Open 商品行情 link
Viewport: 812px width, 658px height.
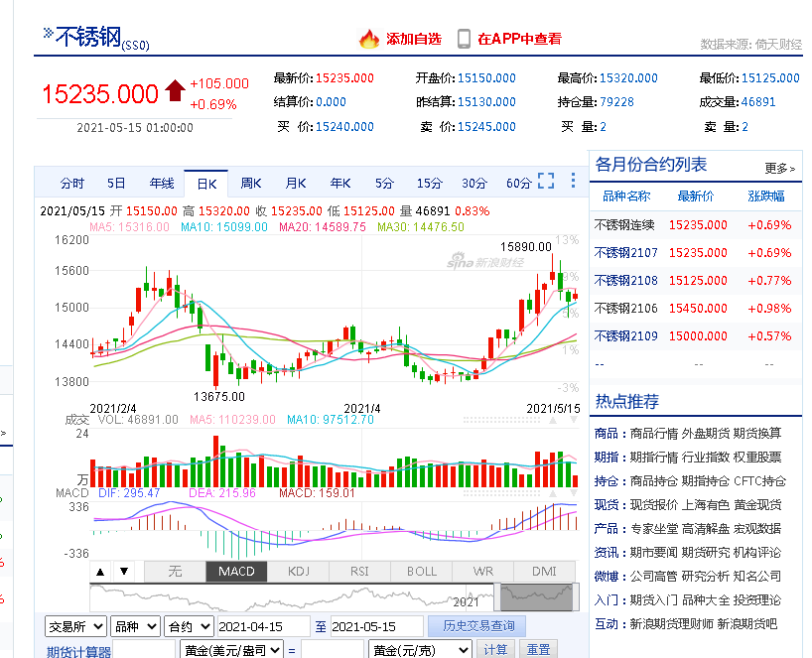[653, 434]
